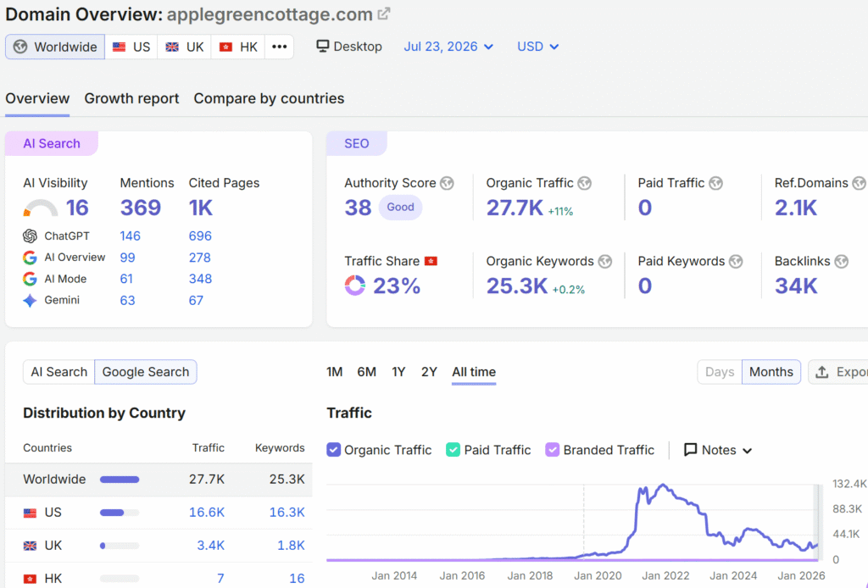
Task: Select the 6M time range
Action: 366,372
